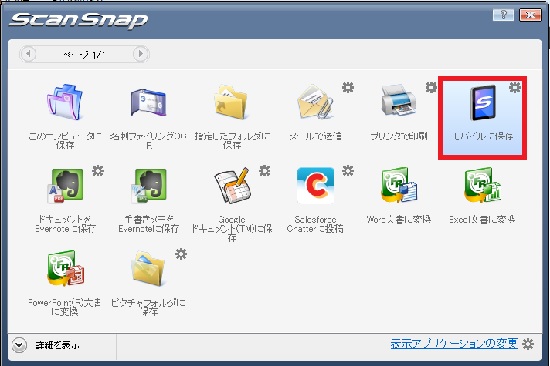Open the business card filing OCR icon
Viewport: 550px width, 366px height.
coord(148,103)
